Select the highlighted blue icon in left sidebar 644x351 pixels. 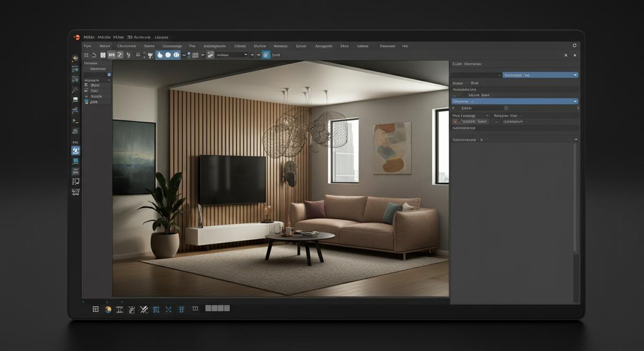[76, 151]
